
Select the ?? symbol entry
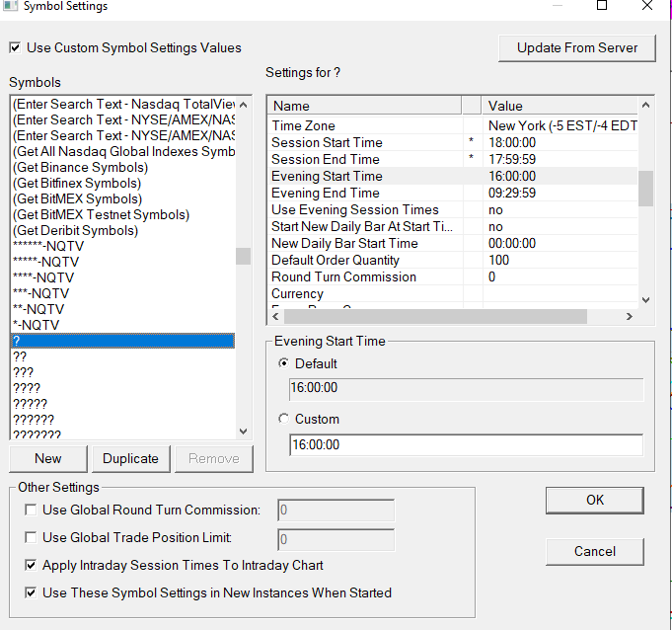pos(123,356)
